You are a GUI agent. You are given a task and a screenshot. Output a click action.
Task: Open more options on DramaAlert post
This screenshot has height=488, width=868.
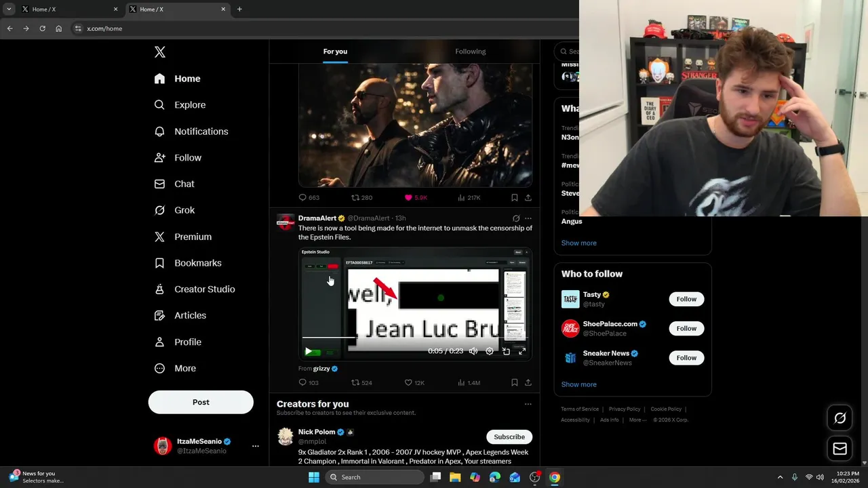coord(528,218)
